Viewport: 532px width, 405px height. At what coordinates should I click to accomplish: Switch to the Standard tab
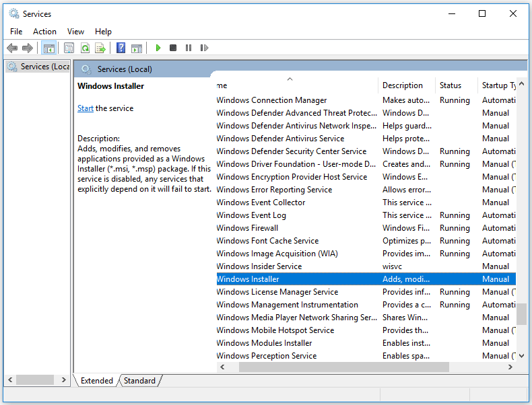139,381
